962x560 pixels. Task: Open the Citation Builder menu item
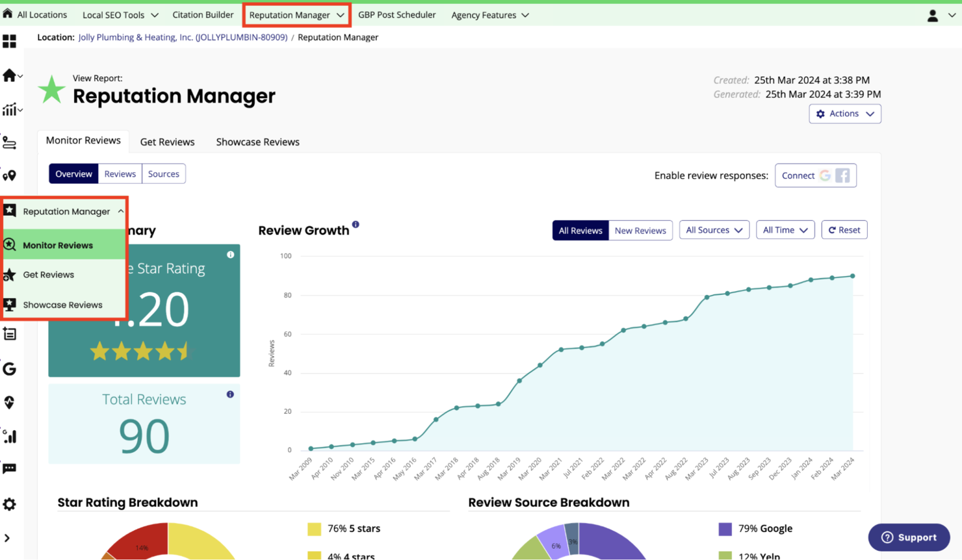203,15
